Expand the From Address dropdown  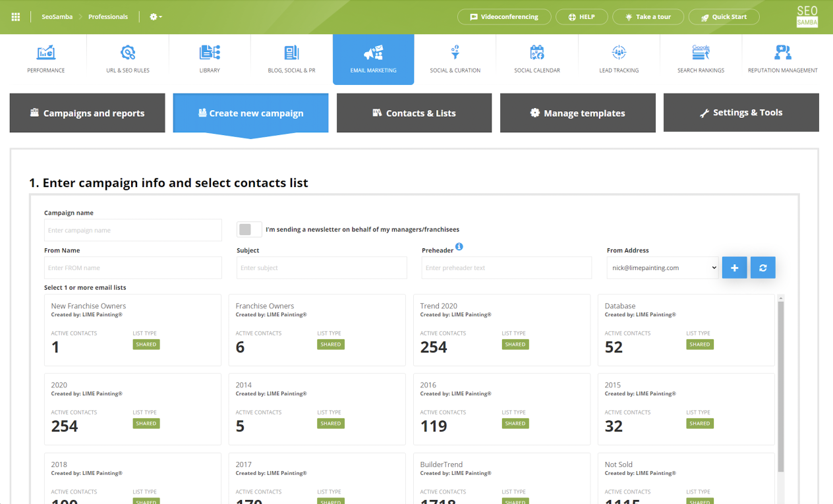coord(662,268)
